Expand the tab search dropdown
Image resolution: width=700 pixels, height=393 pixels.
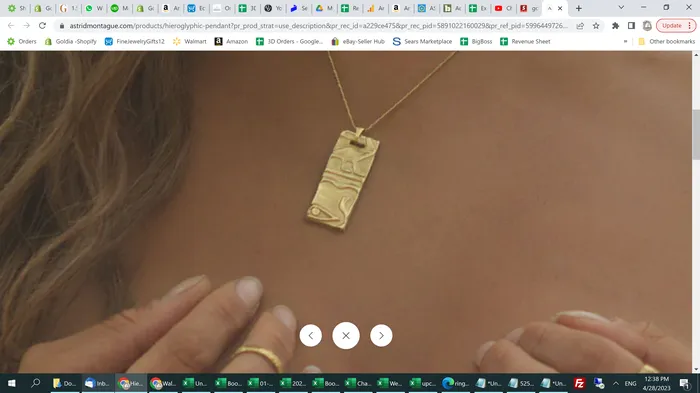(x=621, y=8)
